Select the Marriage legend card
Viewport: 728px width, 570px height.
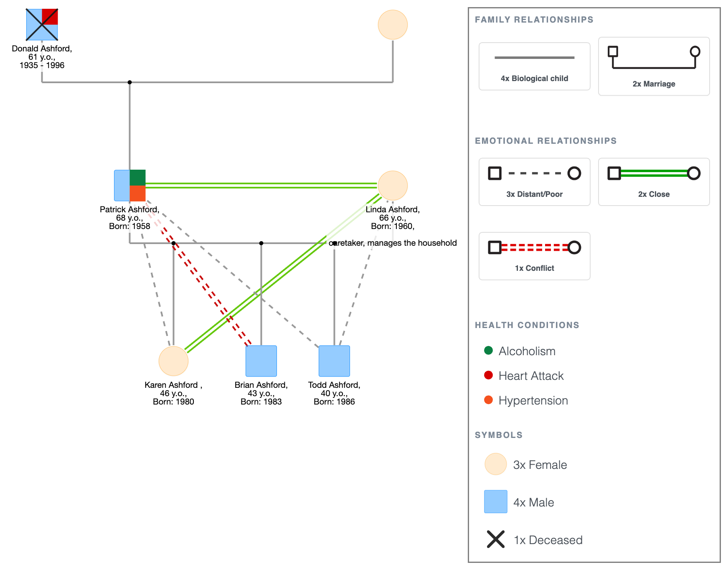654,66
